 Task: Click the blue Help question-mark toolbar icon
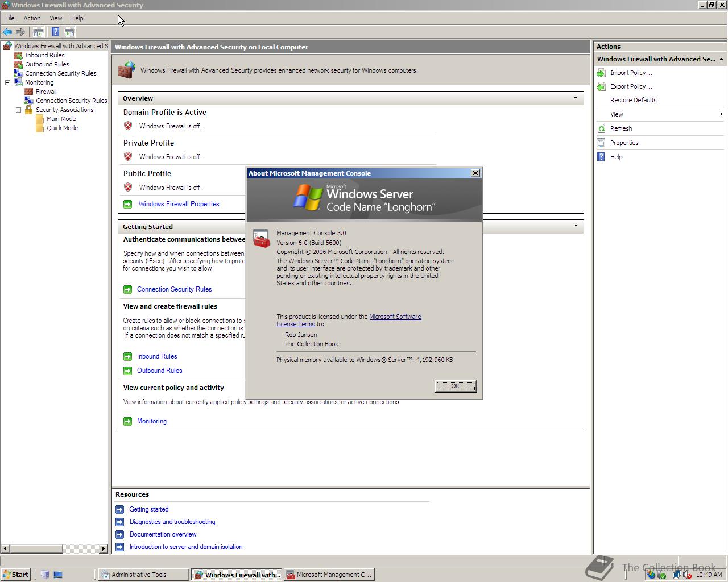(55, 32)
